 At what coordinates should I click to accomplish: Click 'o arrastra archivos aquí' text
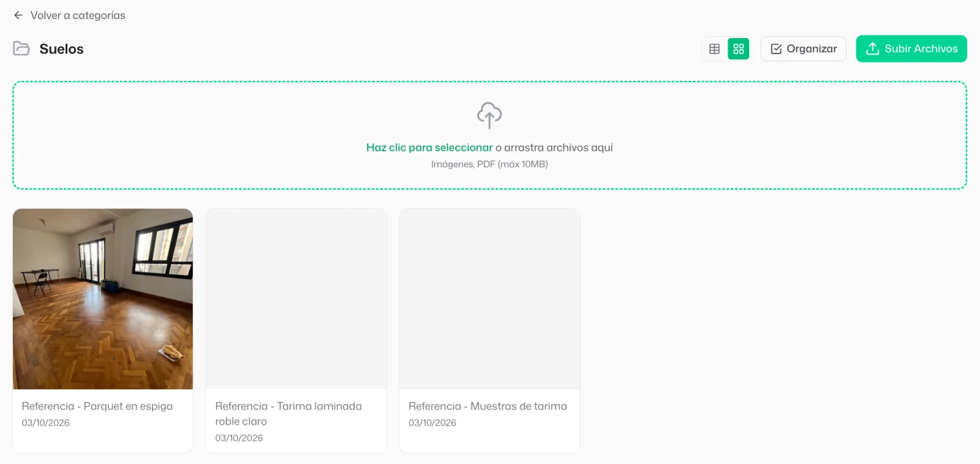(x=554, y=148)
